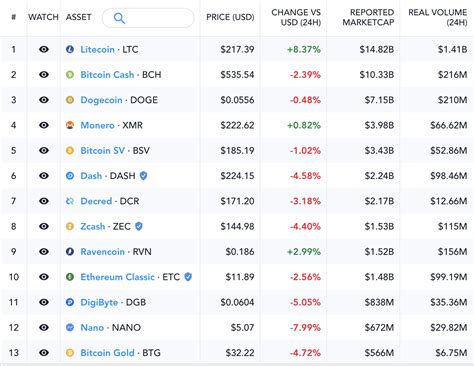Sort by Real Volume (24H) column header
The height and width of the screenshot is (366, 474).
437,17
